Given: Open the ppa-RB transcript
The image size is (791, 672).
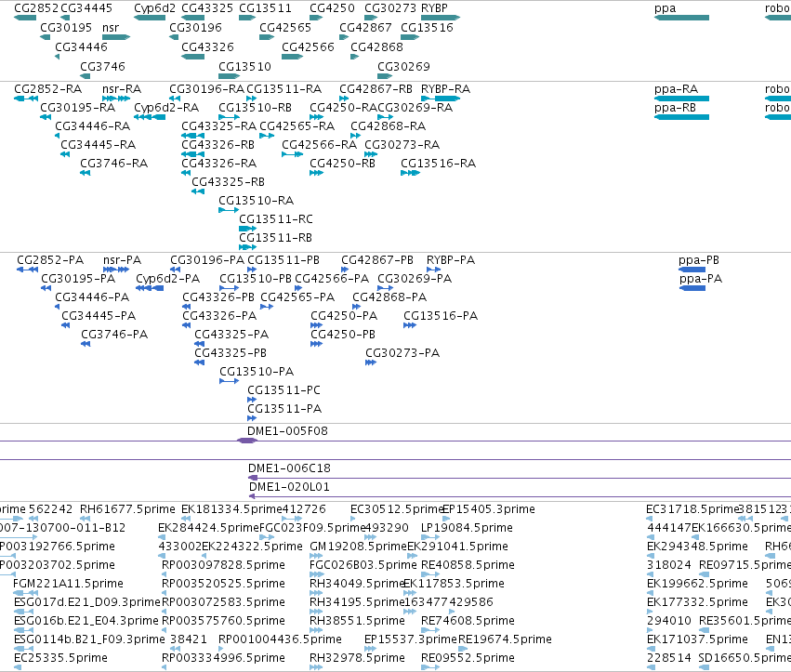Looking at the screenshot, I should 681,117.
